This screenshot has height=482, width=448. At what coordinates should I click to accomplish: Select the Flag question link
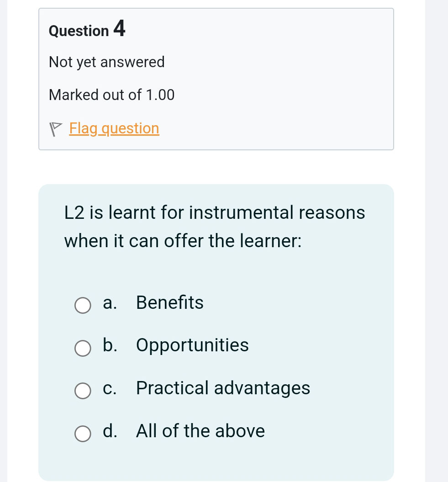coord(114,128)
